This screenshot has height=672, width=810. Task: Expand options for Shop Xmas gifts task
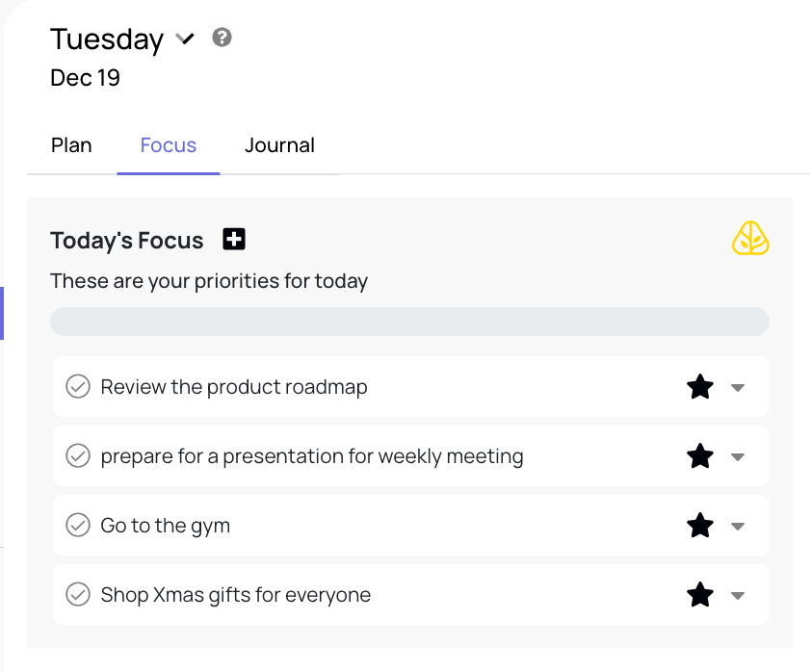tap(738, 595)
